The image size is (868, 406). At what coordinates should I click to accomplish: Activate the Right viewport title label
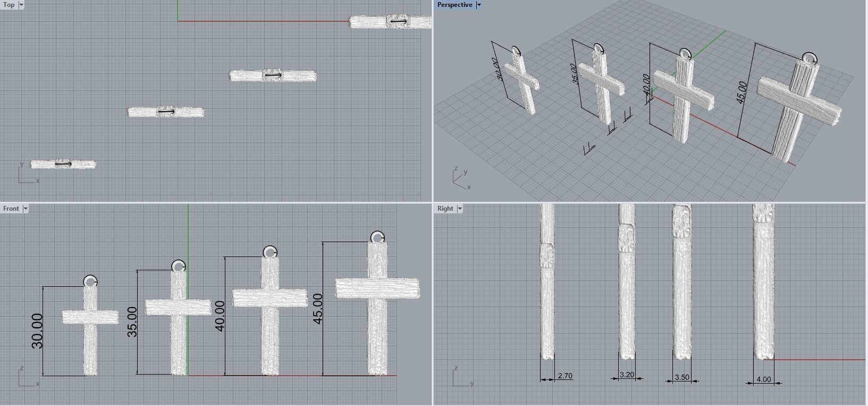445,209
